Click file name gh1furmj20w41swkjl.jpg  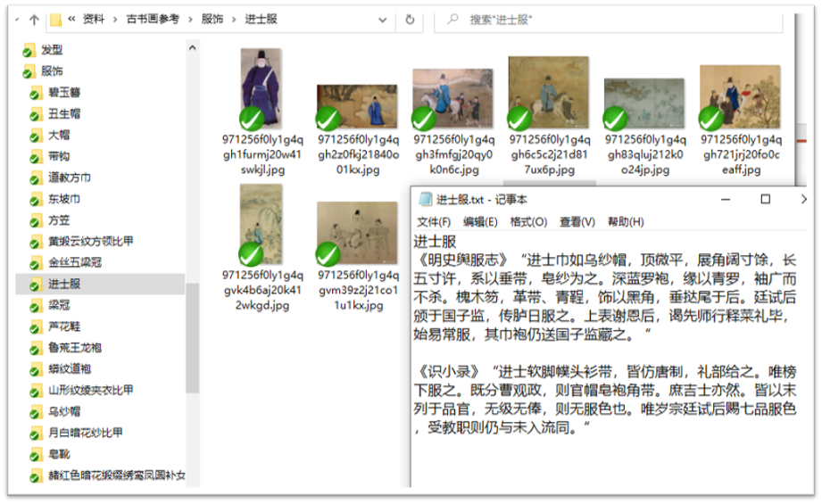pos(262,154)
